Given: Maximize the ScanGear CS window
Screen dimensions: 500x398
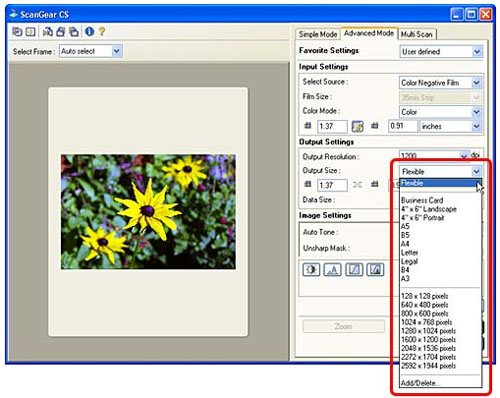Looking at the screenshot, I should pos(471,14).
